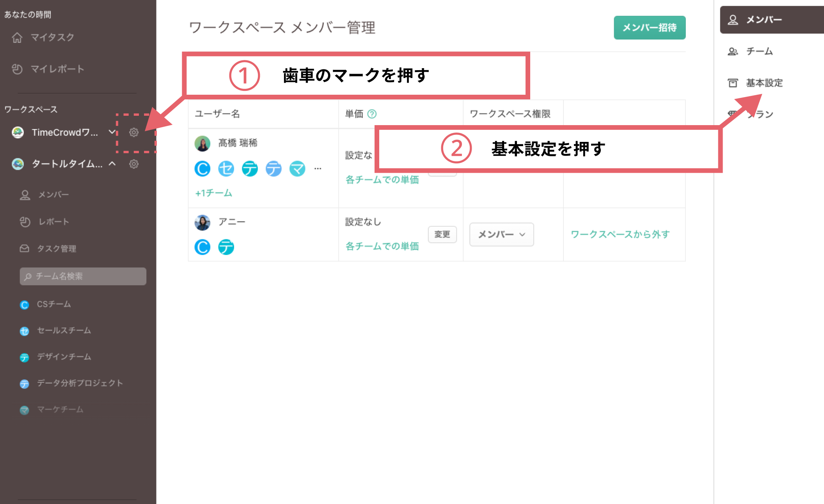Click the ワークスペースから外す link
This screenshot has width=824, height=504.
click(620, 234)
